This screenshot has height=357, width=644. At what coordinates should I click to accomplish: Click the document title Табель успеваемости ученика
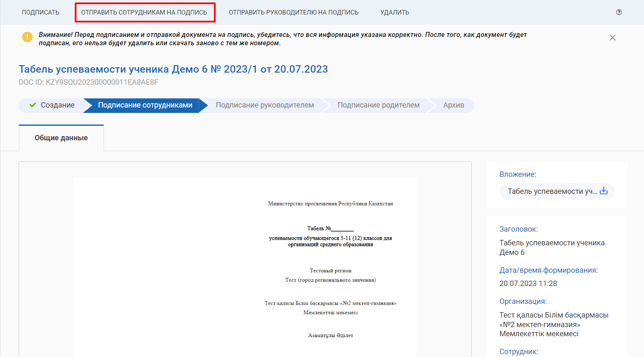tap(173, 69)
